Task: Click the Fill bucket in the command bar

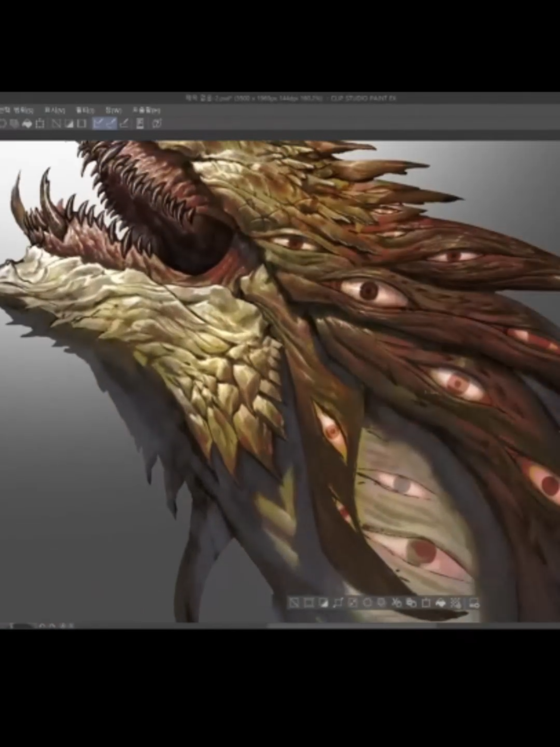Action: pos(27,124)
